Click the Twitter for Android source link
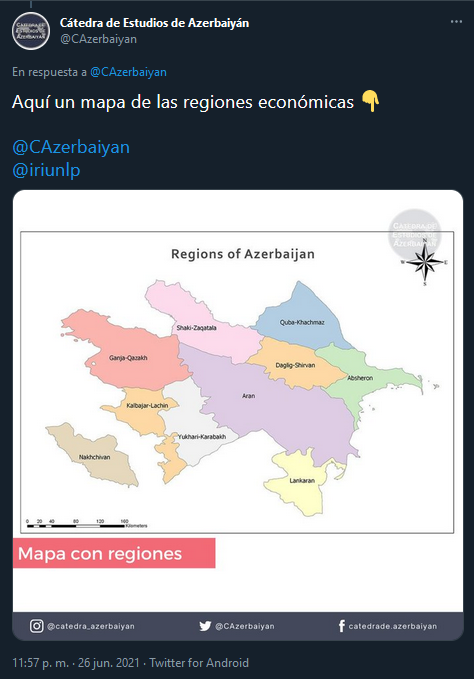 coord(199,663)
